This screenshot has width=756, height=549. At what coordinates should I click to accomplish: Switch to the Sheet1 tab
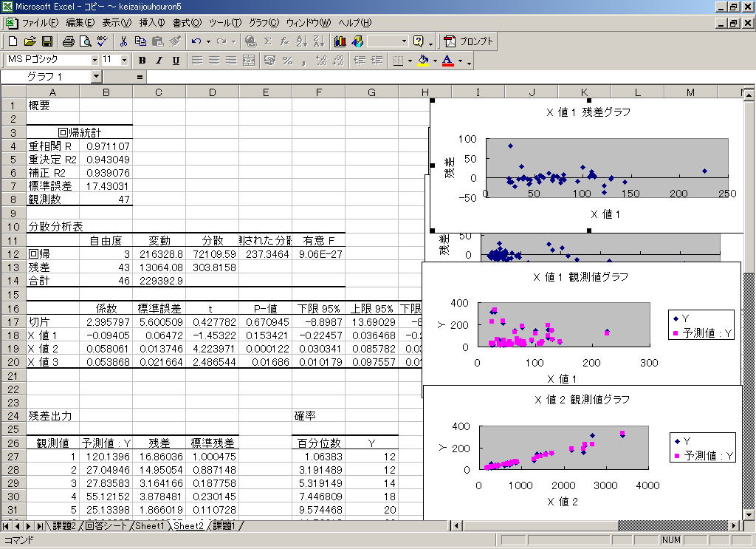[150, 526]
